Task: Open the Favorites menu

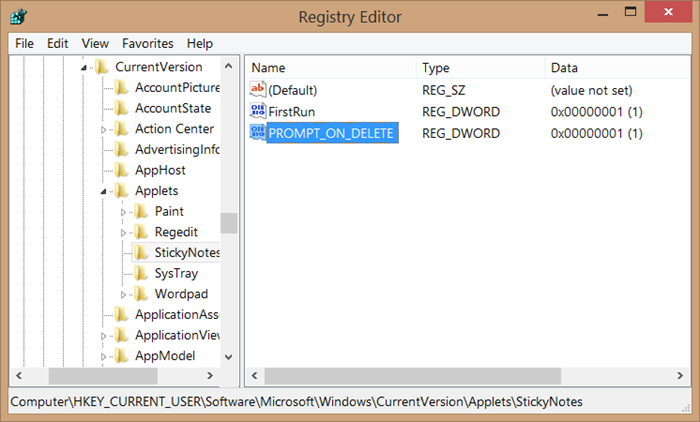Action: pos(147,43)
